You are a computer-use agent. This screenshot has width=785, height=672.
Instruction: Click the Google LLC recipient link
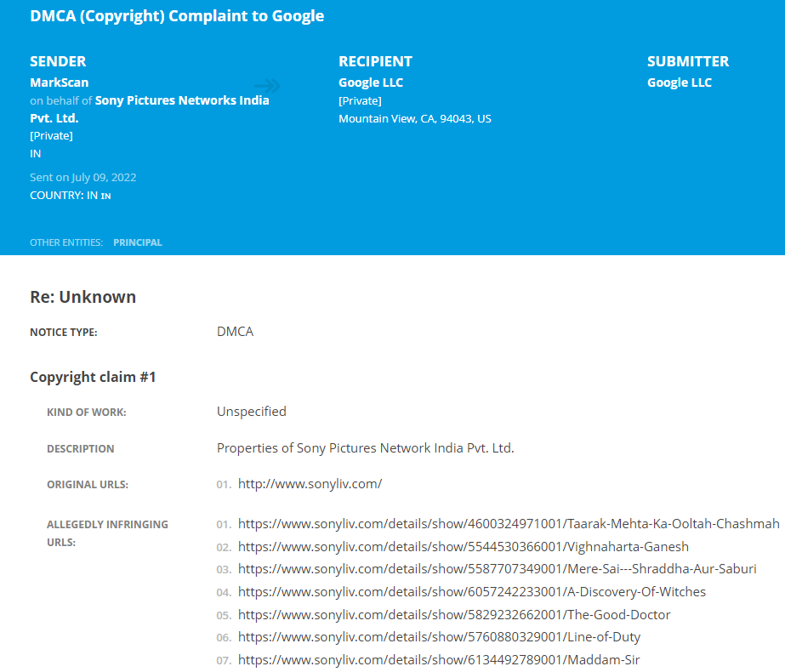pos(371,83)
